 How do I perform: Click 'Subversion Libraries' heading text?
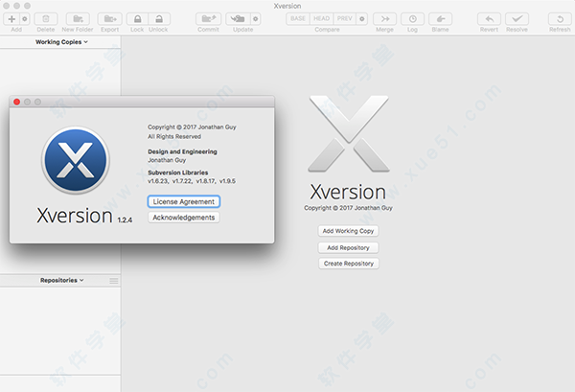pos(178,173)
